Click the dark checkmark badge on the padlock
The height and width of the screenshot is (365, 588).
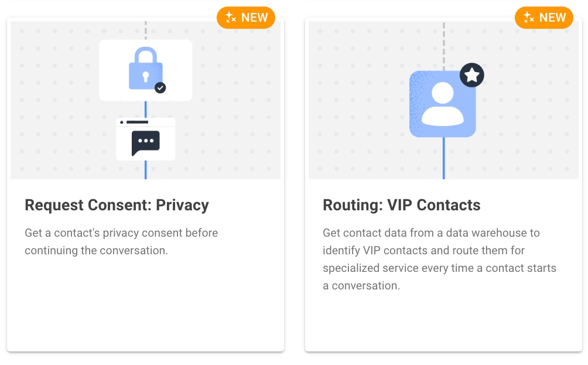[x=160, y=88]
